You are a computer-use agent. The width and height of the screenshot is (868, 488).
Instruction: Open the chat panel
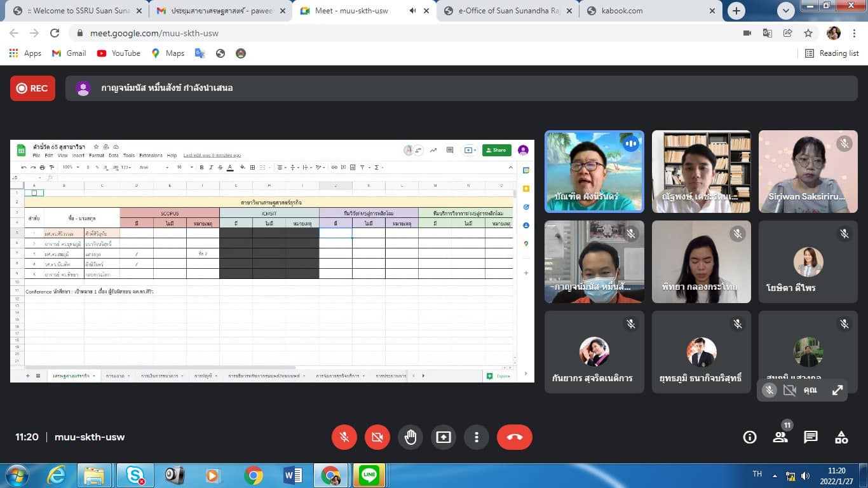(x=811, y=437)
